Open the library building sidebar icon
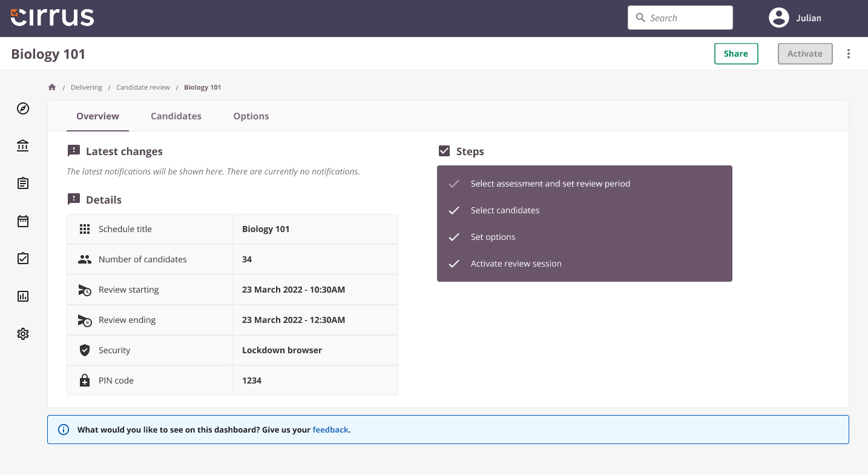 [23, 145]
